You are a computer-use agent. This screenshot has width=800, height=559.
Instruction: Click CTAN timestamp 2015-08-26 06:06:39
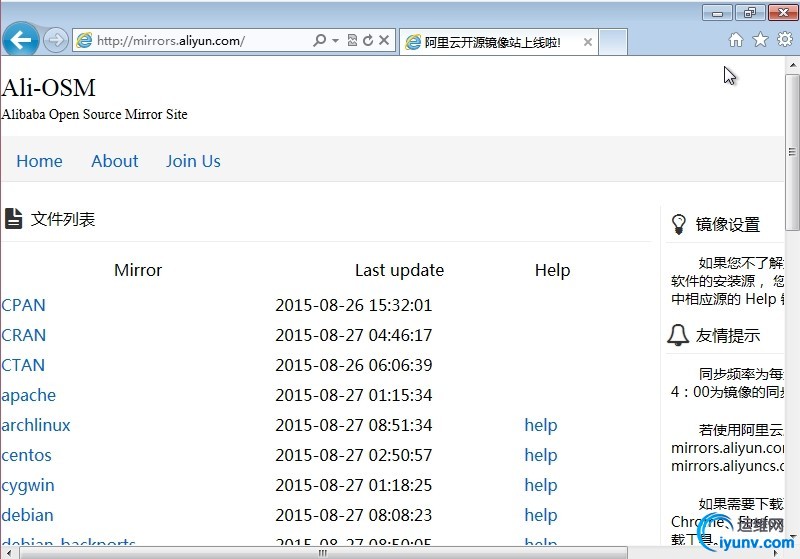[354, 365]
